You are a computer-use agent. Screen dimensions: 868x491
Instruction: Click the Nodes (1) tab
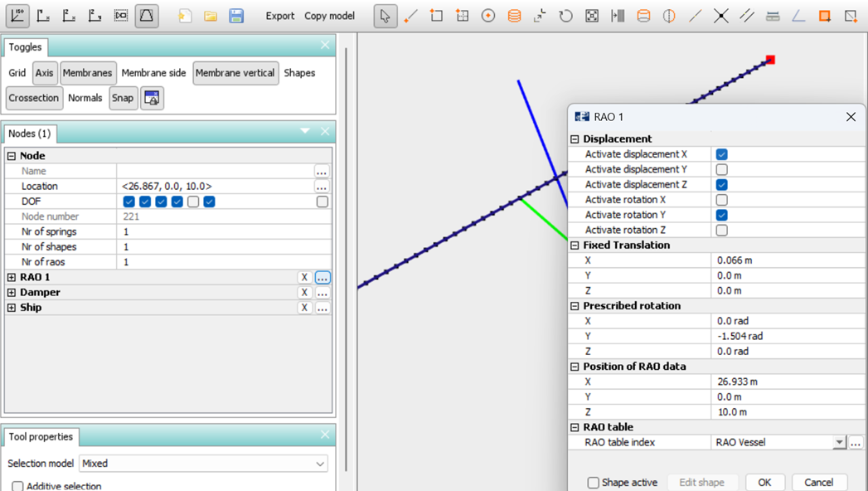tap(29, 134)
